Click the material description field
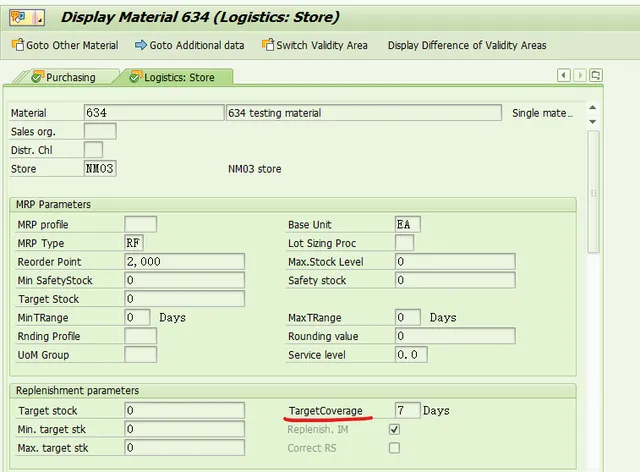This screenshot has height=472, width=640. [x=364, y=113]
